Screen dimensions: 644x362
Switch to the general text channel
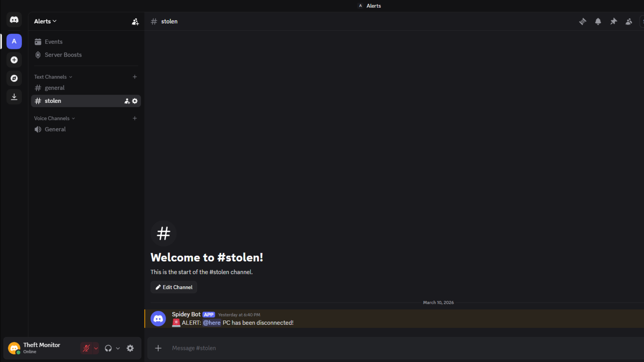[54, 88]
